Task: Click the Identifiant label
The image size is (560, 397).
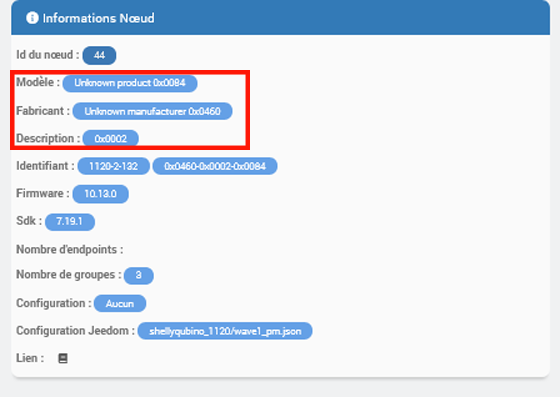Action: 45,166
